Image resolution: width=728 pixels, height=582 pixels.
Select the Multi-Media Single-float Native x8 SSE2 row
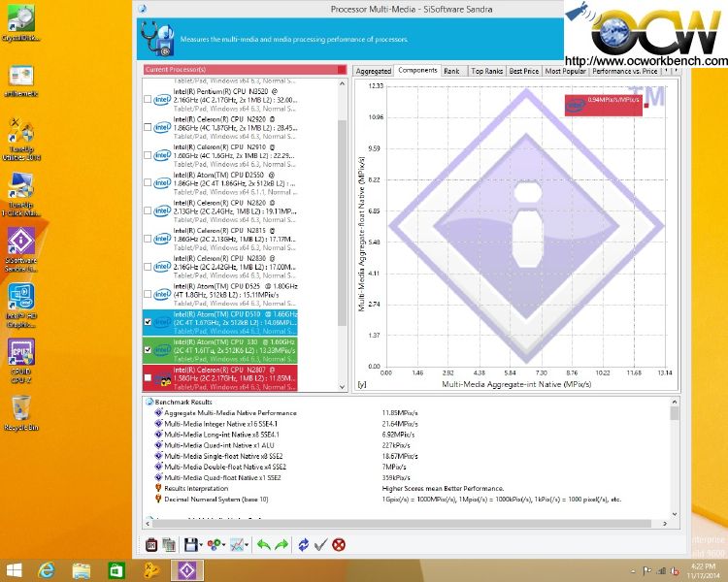click(223, 456)
